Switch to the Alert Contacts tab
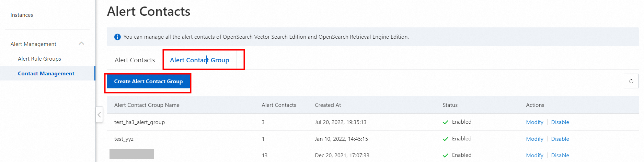This screenshot has width=644, height=162. (x=135, y=60)
